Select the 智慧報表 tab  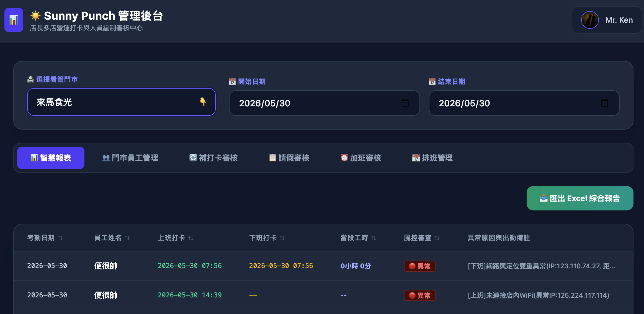pyautogui.click(x=51, y=158)
